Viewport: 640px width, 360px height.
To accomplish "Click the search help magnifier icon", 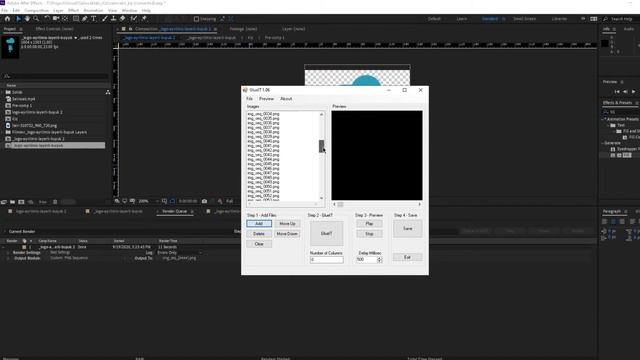I will (605, 19).
